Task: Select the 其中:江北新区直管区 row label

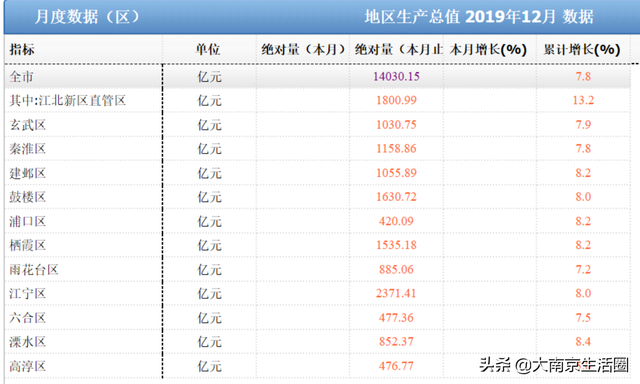Action: point(68,100)
